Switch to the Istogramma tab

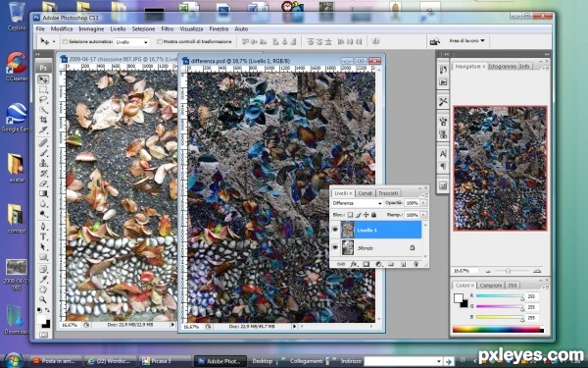[x=503, y=66]
